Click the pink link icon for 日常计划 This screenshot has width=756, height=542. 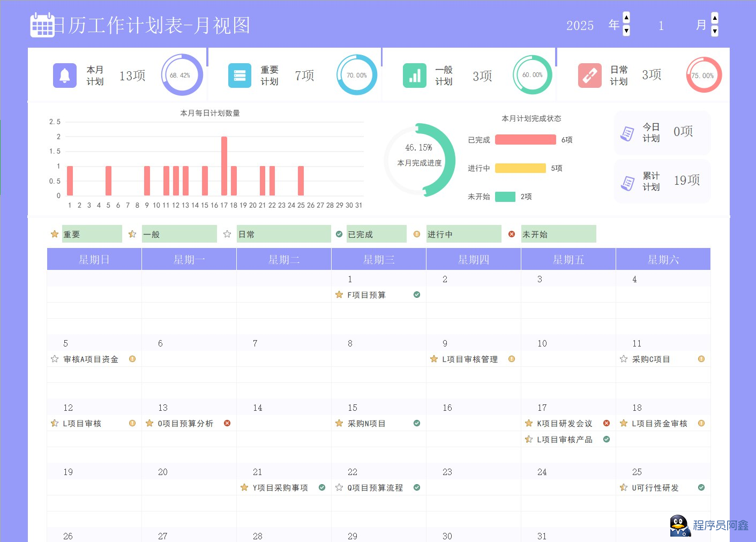(590, 76)
